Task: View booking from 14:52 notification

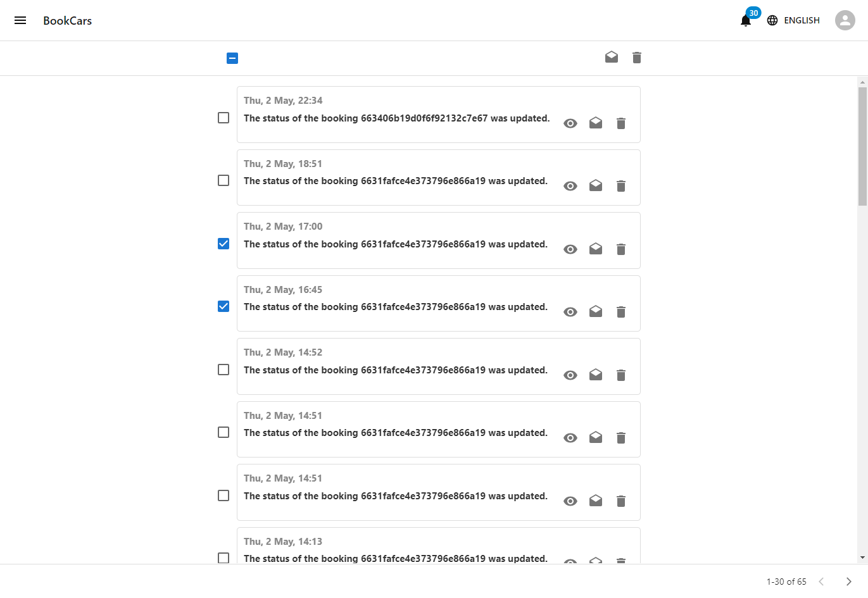Action: coord(570,375)
